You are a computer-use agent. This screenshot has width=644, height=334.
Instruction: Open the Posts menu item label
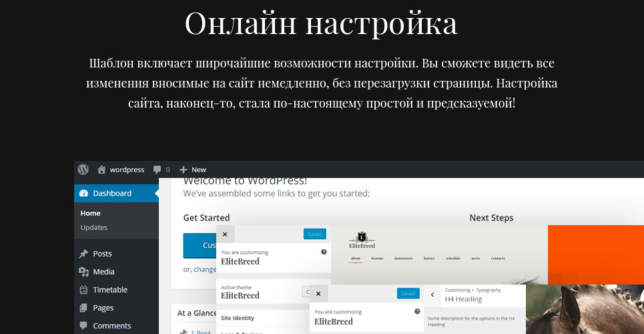[x=102, y=254]
